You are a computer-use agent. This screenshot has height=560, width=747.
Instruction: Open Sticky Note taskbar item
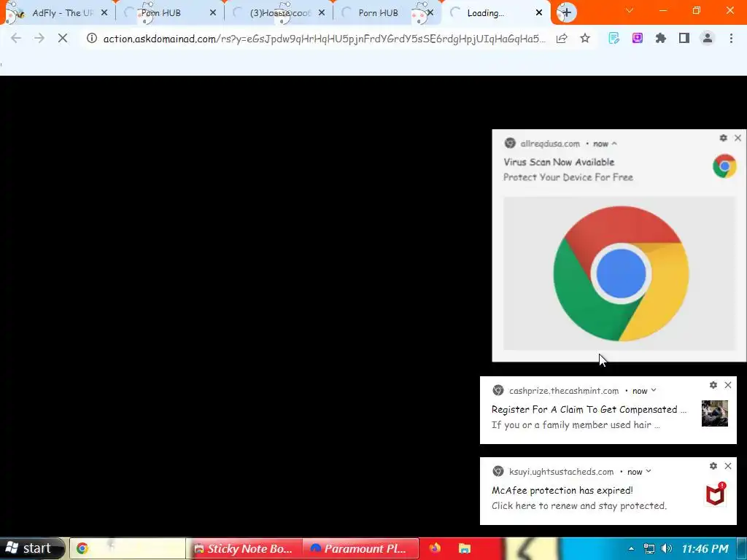[244, 548]
